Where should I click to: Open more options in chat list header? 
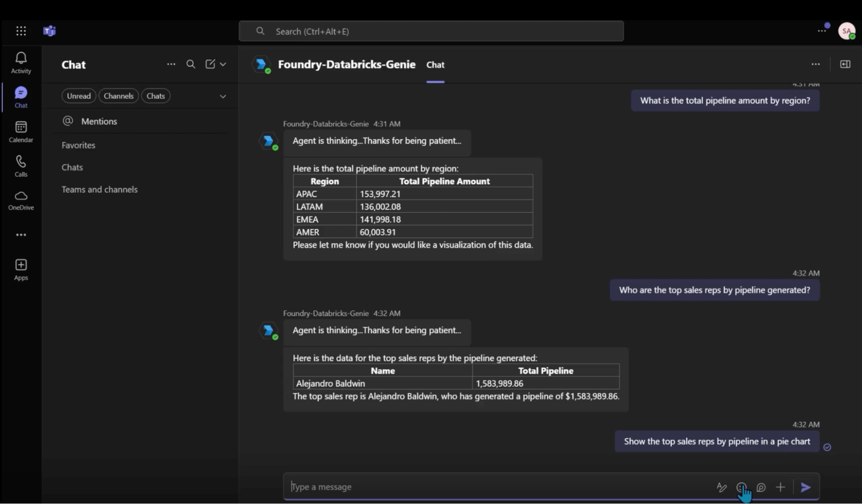click(171, 64)
